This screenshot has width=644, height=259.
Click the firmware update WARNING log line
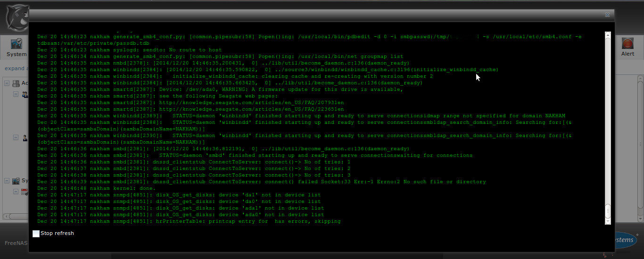coord(220,89)
